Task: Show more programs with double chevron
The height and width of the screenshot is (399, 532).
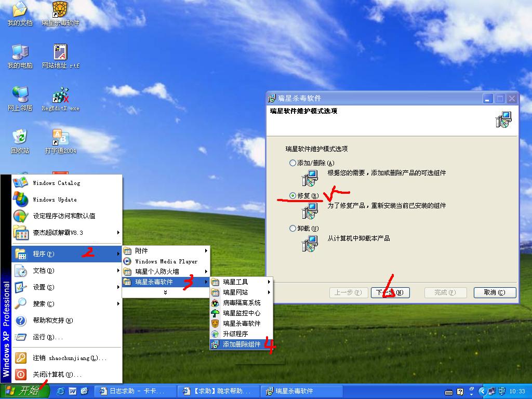Action: click(166, 292)
